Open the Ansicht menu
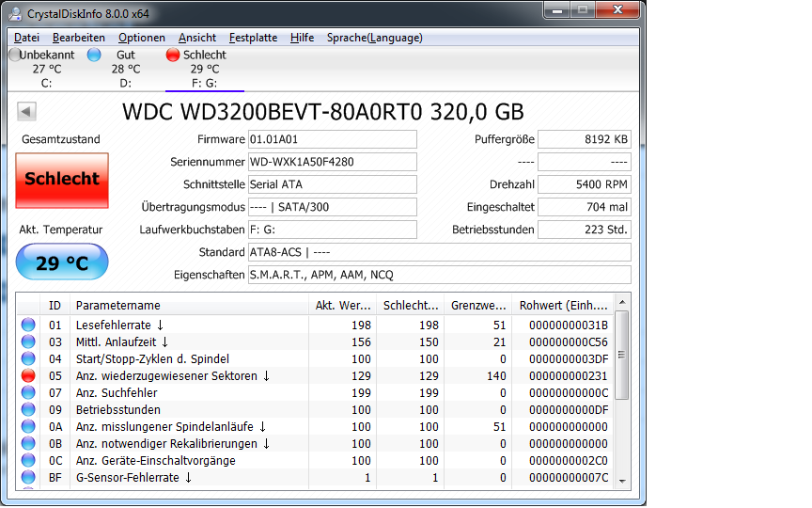Viewport: 812px width, 508px height. point(197,38)
